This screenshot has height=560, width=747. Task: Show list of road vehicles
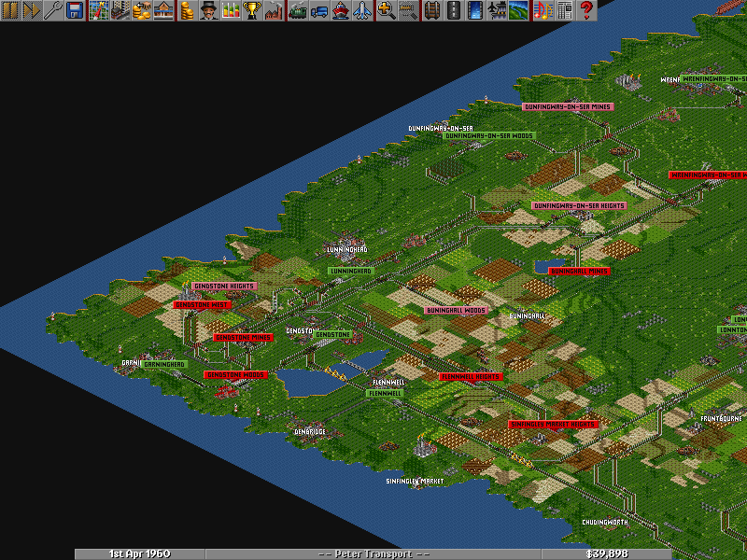point(318,10)
